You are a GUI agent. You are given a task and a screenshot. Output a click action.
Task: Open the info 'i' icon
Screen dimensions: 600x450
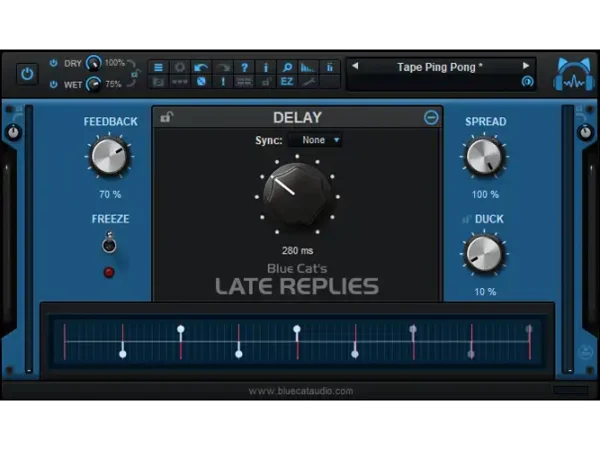[266, 68]
